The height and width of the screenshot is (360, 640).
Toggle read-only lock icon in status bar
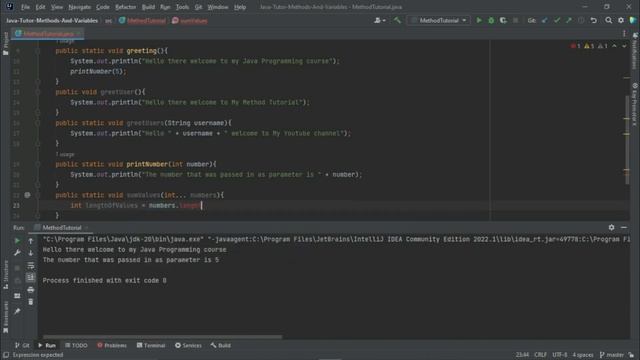click(632, 355)
